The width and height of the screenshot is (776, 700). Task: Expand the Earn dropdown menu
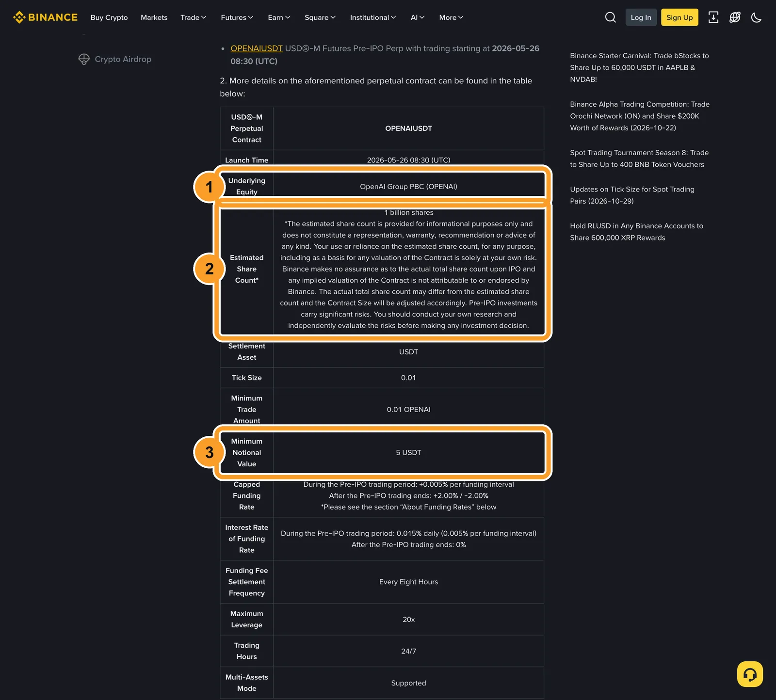tap(279, 17)
